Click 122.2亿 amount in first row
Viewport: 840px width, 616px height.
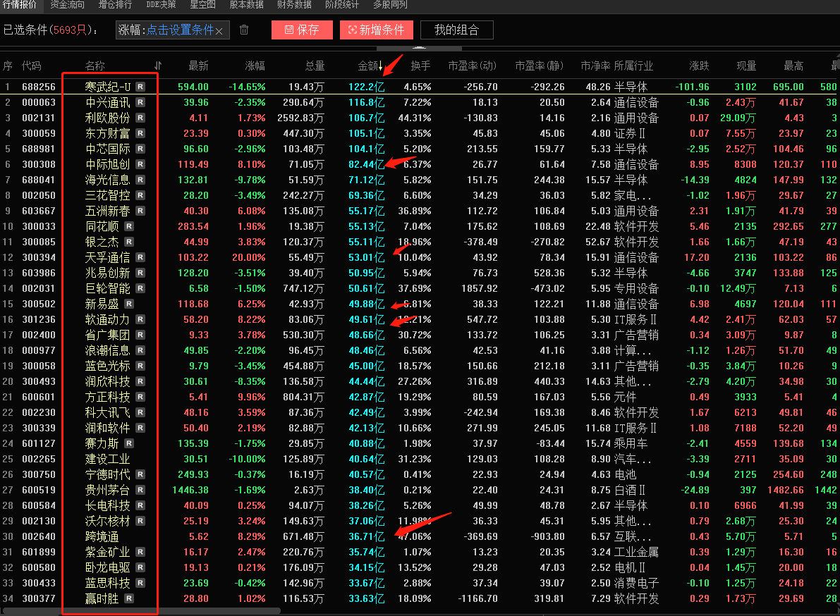367,87
